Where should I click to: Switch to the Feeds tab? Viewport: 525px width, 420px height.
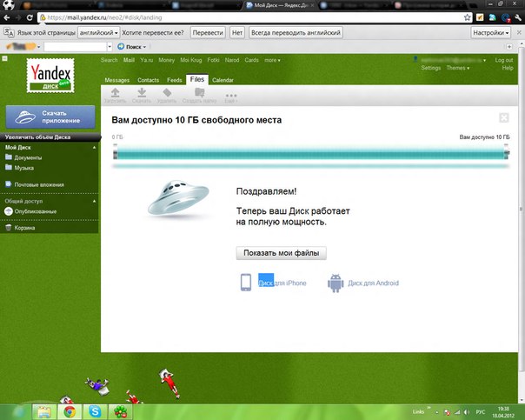[175, 80]
